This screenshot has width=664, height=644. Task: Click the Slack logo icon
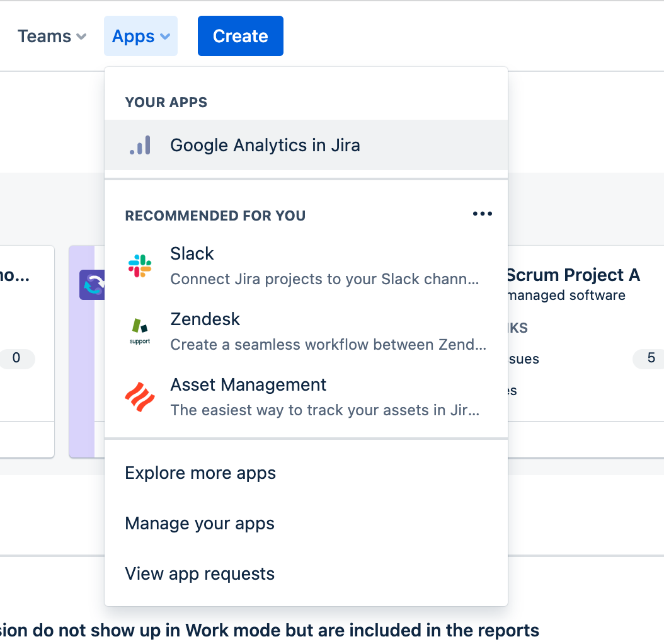click(140, 266)
